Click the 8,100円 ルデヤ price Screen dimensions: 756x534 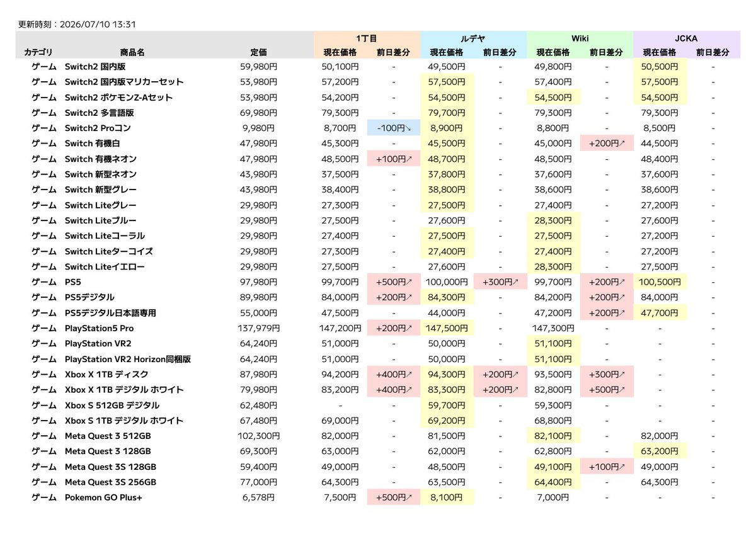click(x=447, y=497)
